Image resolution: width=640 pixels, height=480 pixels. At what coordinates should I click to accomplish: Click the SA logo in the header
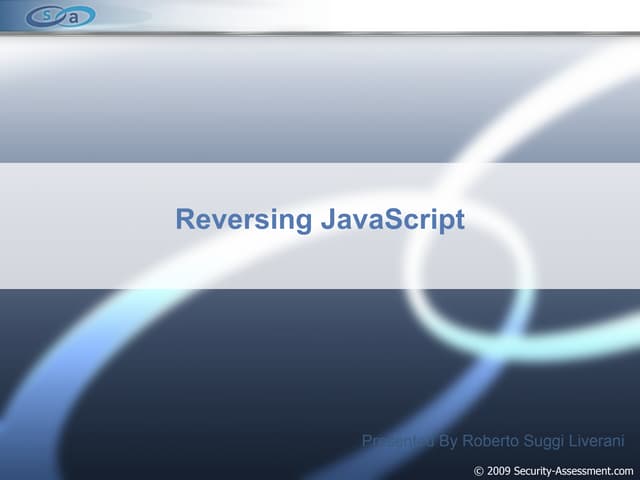coord(61,16)
